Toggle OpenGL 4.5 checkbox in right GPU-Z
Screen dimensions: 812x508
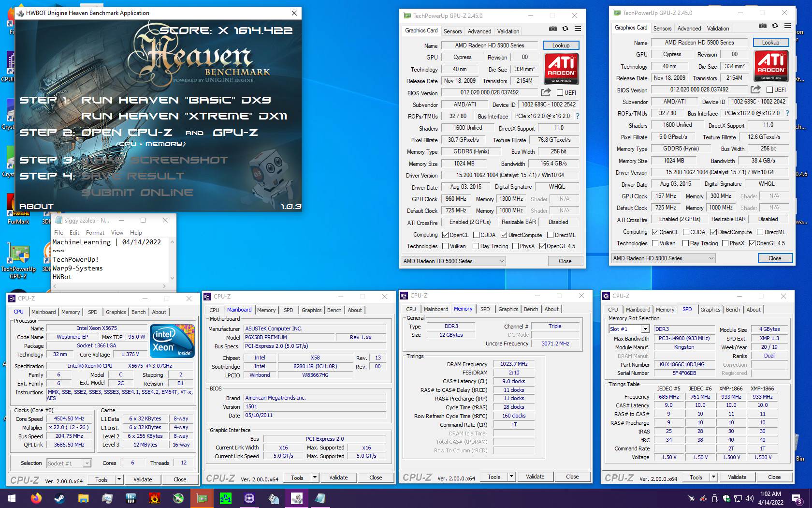click(752, 243)
